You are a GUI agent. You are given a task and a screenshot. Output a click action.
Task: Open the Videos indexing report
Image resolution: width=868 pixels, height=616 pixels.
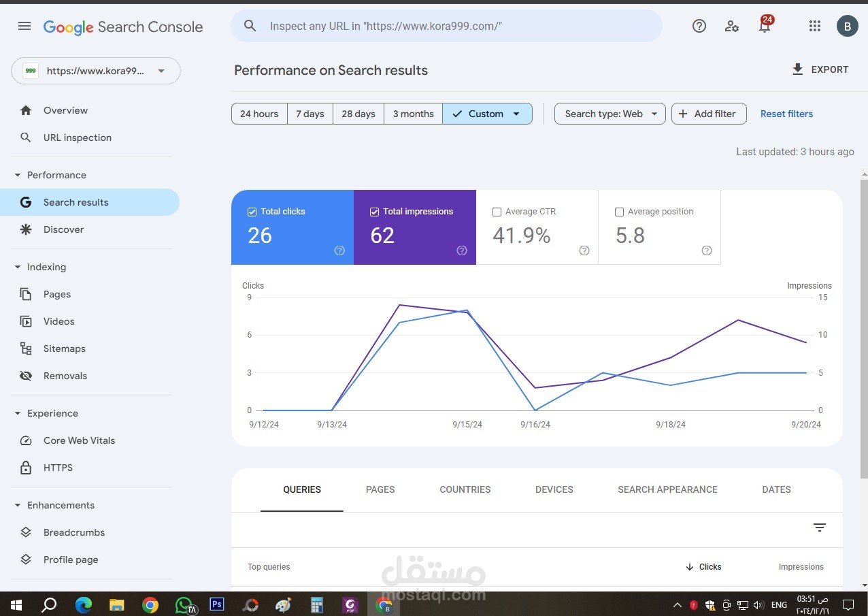click(90, 321)
